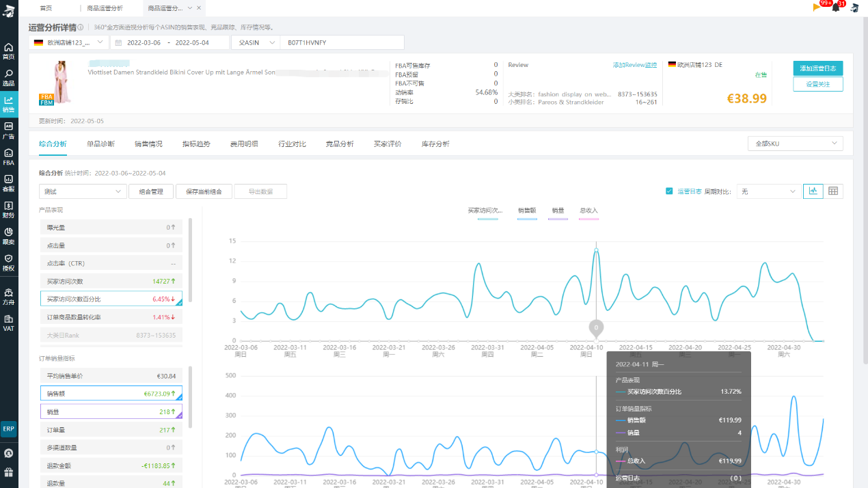This screenshot has width=868, height=488.
Task: Open the 库存分析 tab
Action: point(435,144)
